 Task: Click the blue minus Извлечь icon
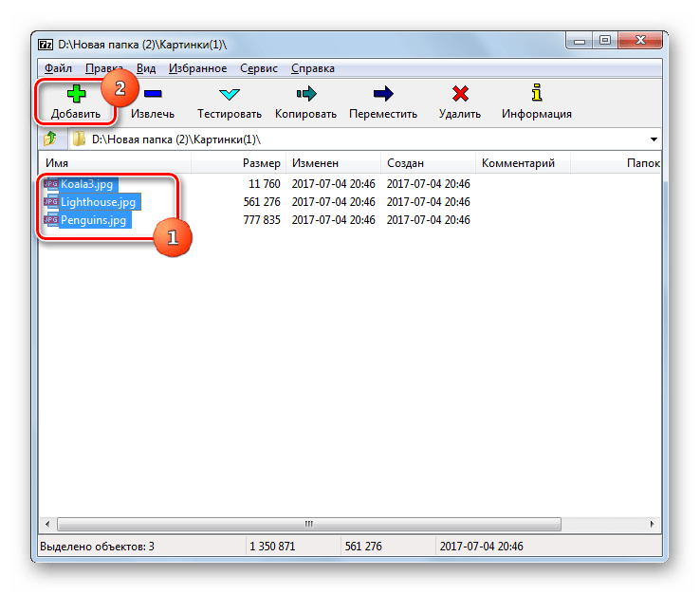tap(153, 94)
